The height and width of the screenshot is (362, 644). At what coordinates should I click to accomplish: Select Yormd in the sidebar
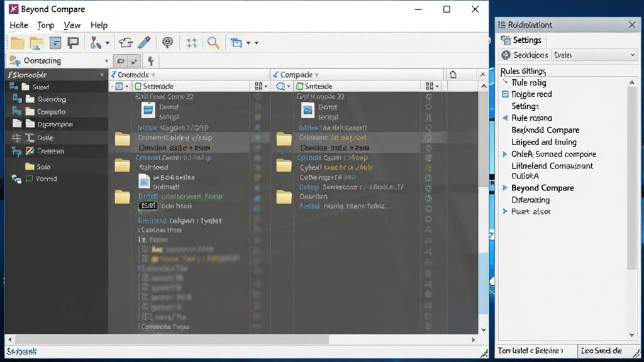click(x=46, y=179)
